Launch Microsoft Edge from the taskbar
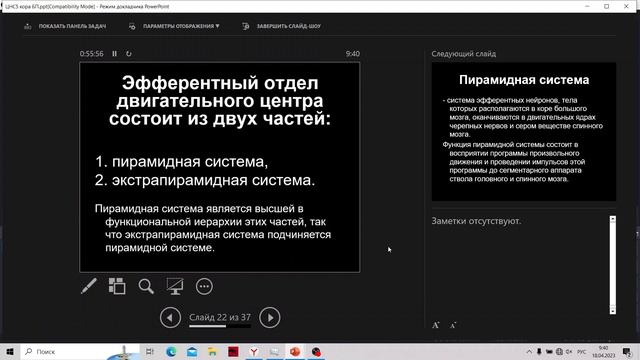This screenshot has height=360, width=640. pyautogui.click(x=171, y=351)
